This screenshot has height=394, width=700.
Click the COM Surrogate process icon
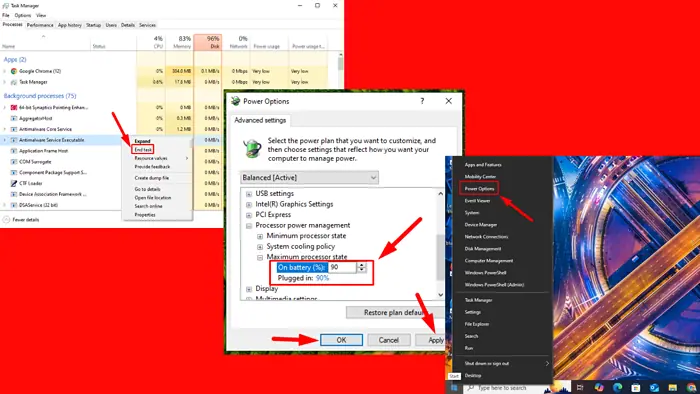pos(14,162)
